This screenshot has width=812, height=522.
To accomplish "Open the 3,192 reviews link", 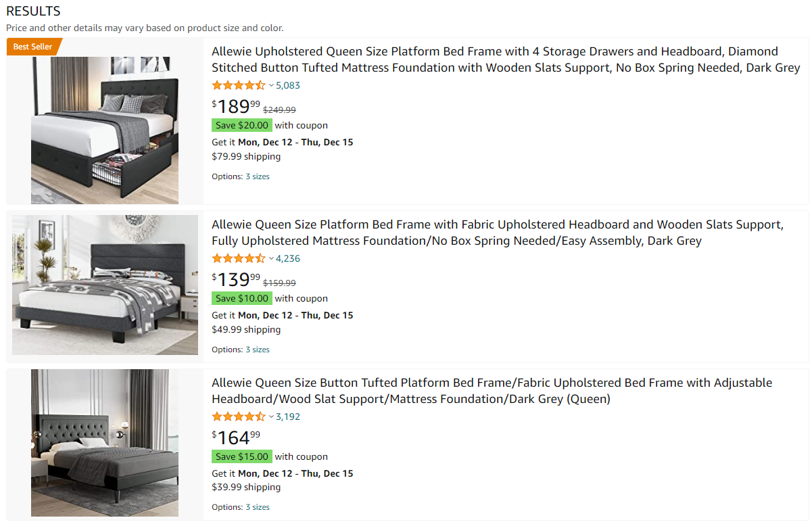I will tap(288, 417).
